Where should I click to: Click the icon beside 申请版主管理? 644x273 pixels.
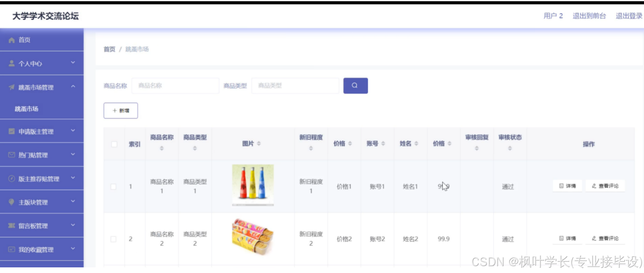(x=12, y=131)
